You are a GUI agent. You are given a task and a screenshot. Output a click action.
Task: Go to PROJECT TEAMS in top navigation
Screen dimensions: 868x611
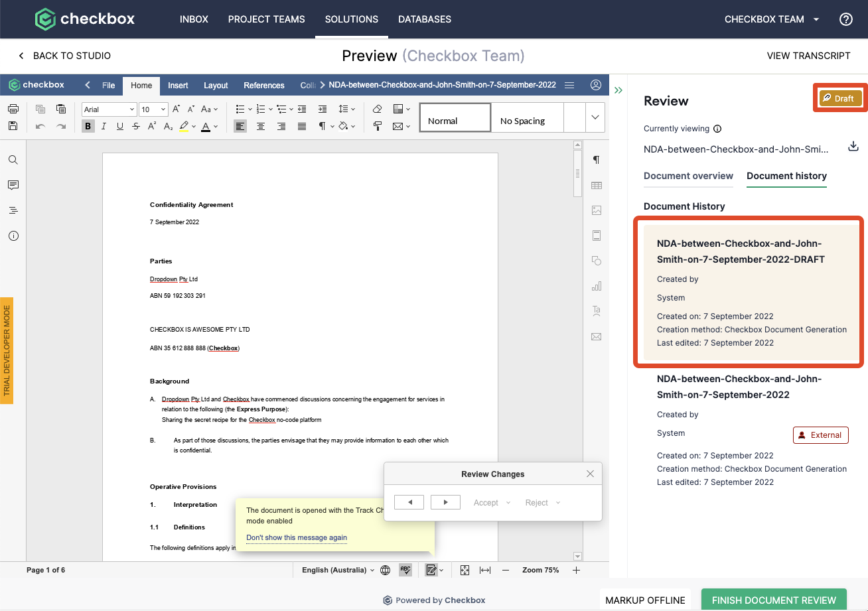tap(267, 19)
